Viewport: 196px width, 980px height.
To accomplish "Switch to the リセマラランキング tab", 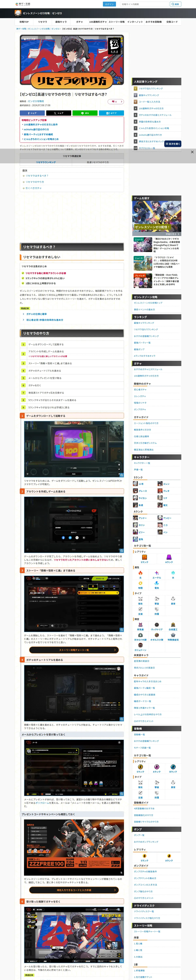I will click(x=46, y=162).
